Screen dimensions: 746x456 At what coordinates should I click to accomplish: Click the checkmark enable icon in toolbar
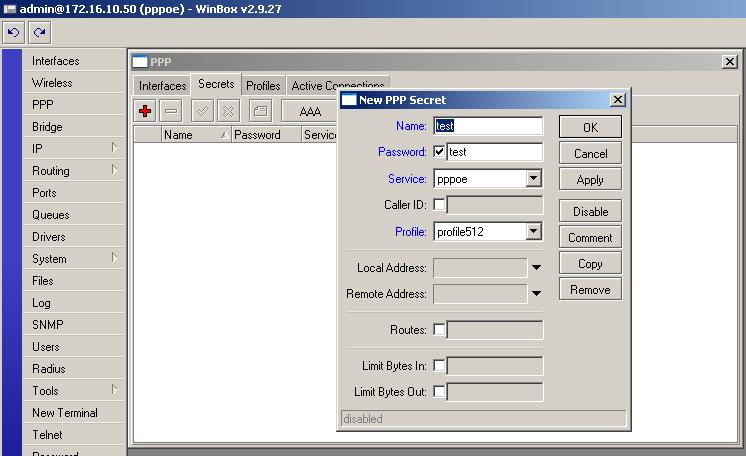click(x=202, y=111)
